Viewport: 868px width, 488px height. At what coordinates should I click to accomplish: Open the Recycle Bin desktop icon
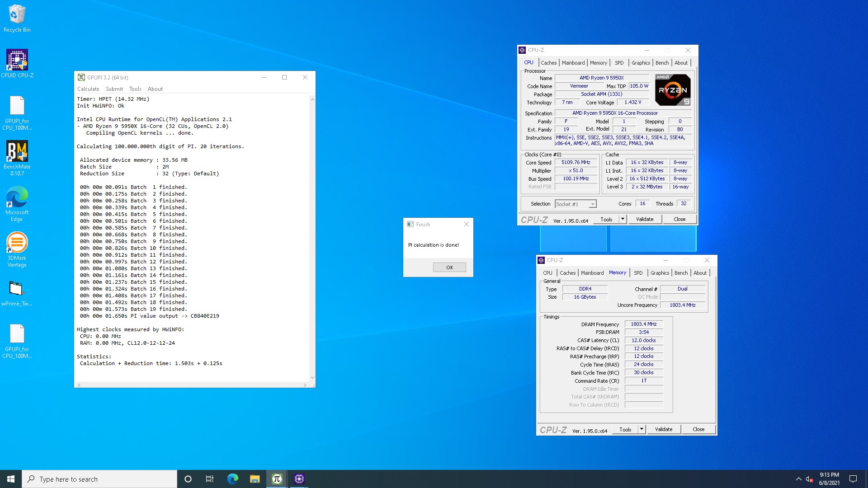(17, 19)
